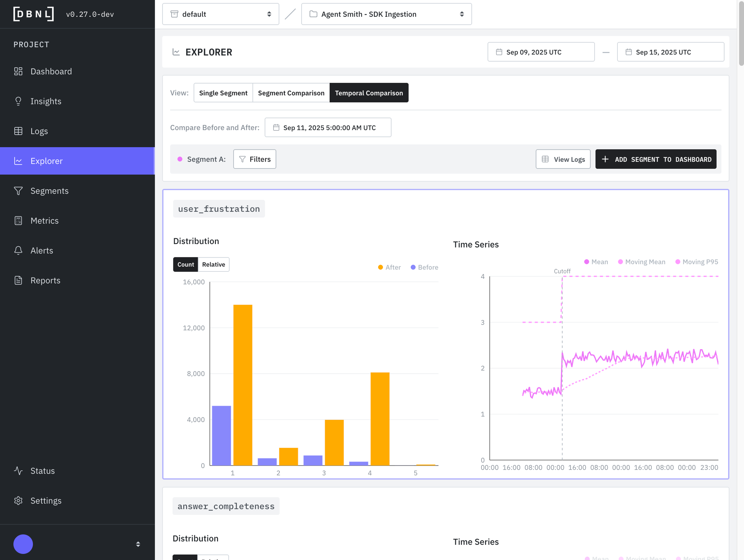Select the Segment Comparison view tab
Viewport: 744px width, 560px height.
pyautogui.click(x=291, y=93)
